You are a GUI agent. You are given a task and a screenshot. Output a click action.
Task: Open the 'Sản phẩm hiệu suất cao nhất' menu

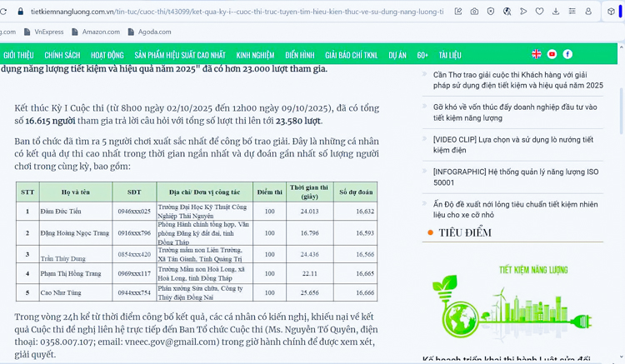(180, 55)
